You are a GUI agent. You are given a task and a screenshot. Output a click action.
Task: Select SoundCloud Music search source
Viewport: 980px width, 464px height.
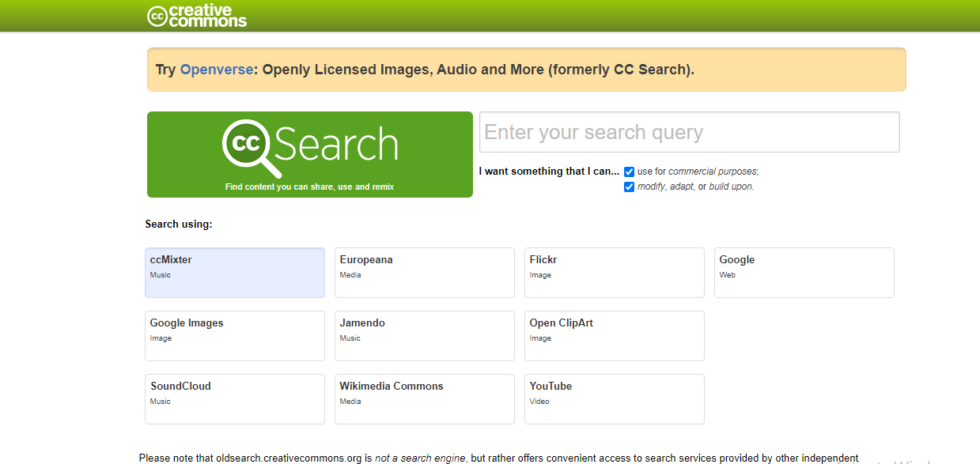coord(235,399)
